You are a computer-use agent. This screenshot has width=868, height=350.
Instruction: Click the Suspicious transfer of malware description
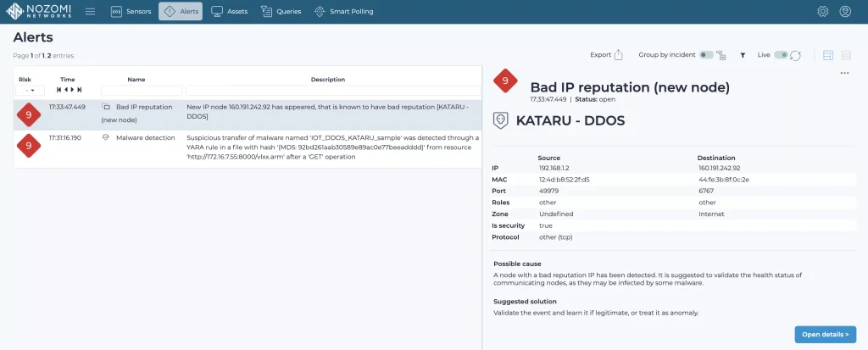332,147
